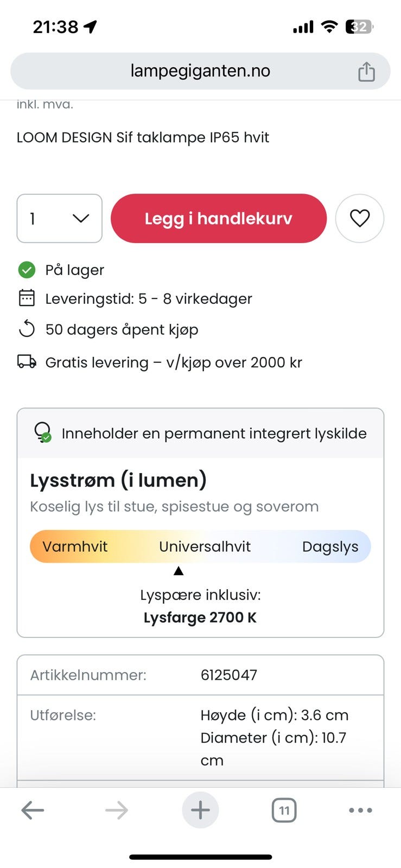Go back with browser back arrow
The width and height of the screenshot is (401, 868).
pos(33,810)
